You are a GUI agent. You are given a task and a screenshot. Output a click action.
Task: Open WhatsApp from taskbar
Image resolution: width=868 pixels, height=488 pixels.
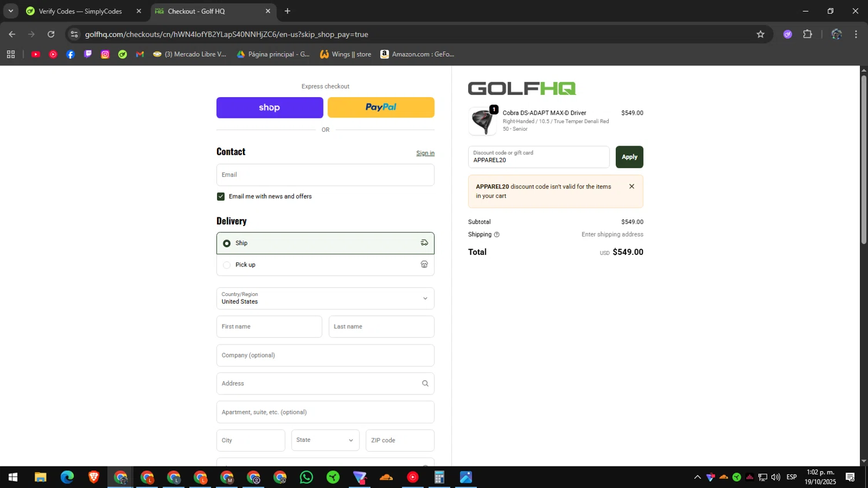coord(307,478)
